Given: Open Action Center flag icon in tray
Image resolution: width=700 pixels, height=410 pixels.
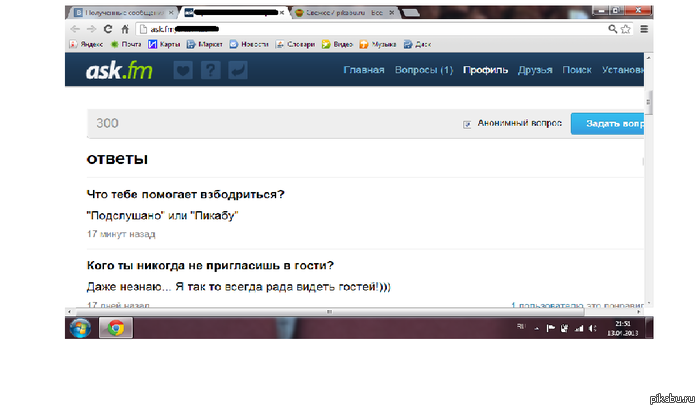Looking at the screenshot, I should [550, 328].
